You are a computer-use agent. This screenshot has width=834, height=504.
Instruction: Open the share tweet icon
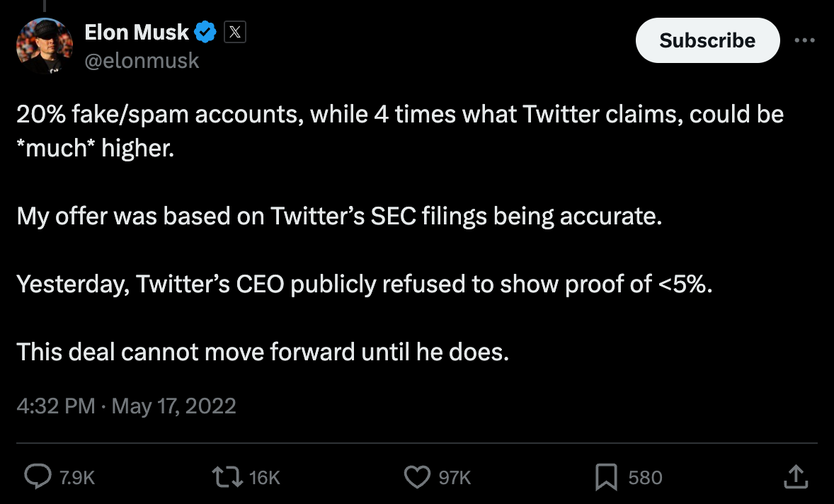click(x=795, y=477)
